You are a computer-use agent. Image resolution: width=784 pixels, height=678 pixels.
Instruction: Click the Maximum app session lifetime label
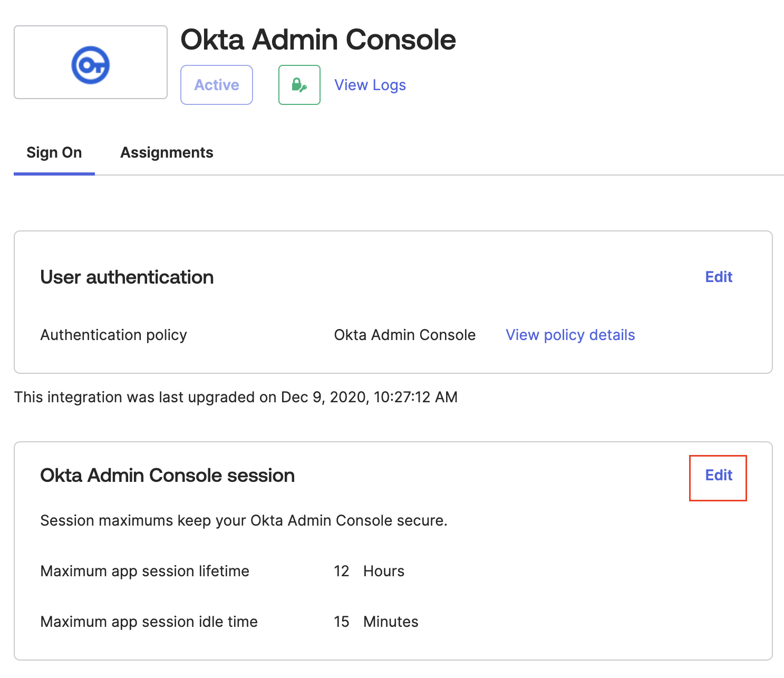(145, 572)
